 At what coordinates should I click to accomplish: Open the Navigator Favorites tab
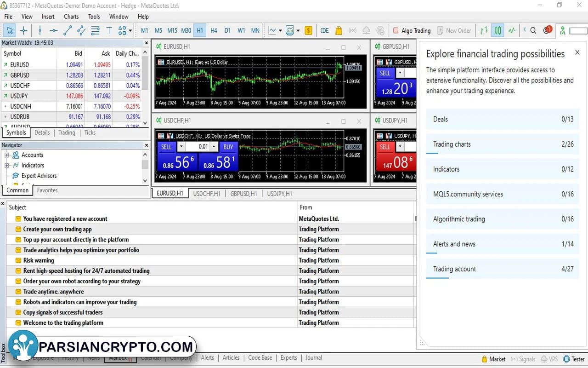(x=47, y=190)
